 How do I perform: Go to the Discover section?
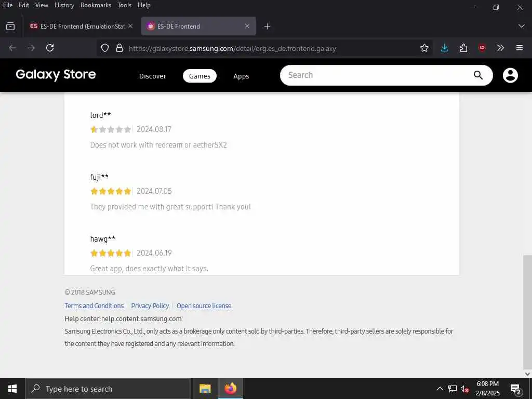(153, 76)
